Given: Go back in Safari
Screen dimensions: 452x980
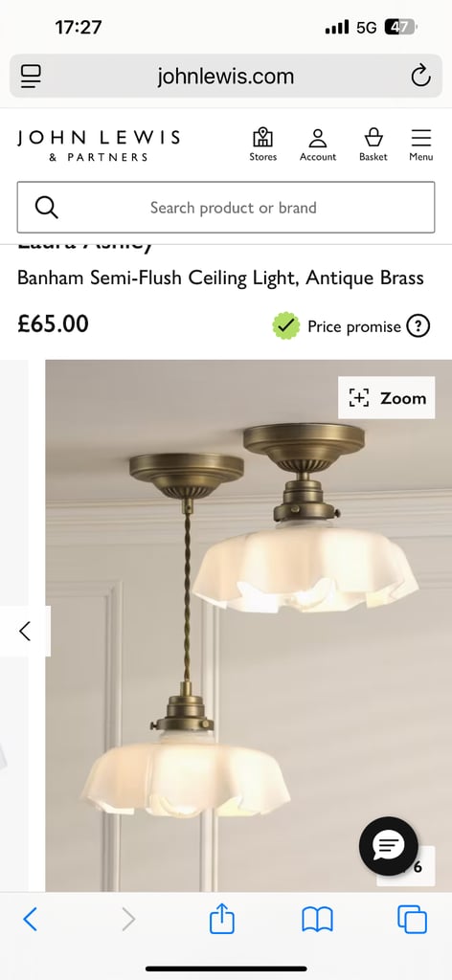Looking at the screenshot, I should (30, 920).
